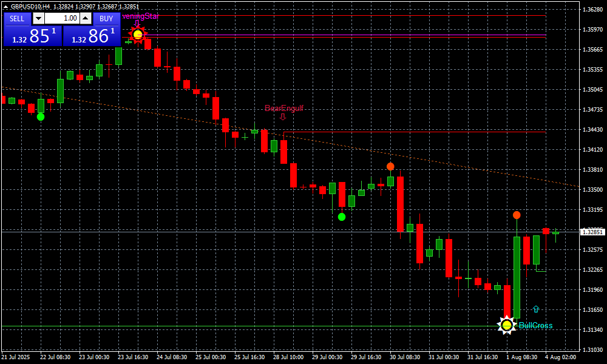Click the SELL button
Screen dimensions: 607x364
18,19
